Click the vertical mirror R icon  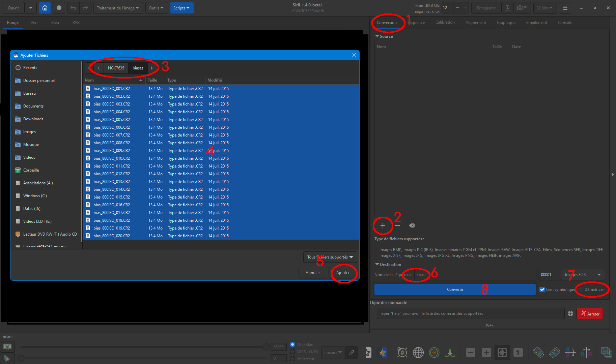coord(570,353)
